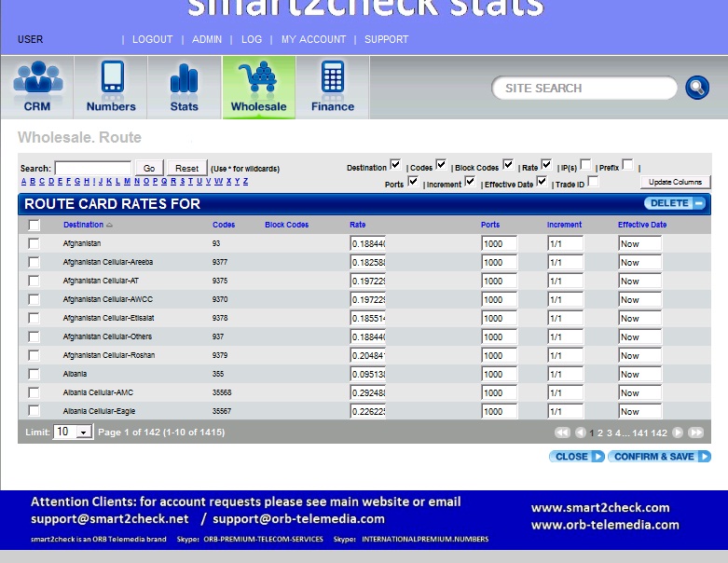Image resolution: width=728 pixels, height=563 pixels.
Task: Click into the SITE SEARCH field
Action: point(584,88)
